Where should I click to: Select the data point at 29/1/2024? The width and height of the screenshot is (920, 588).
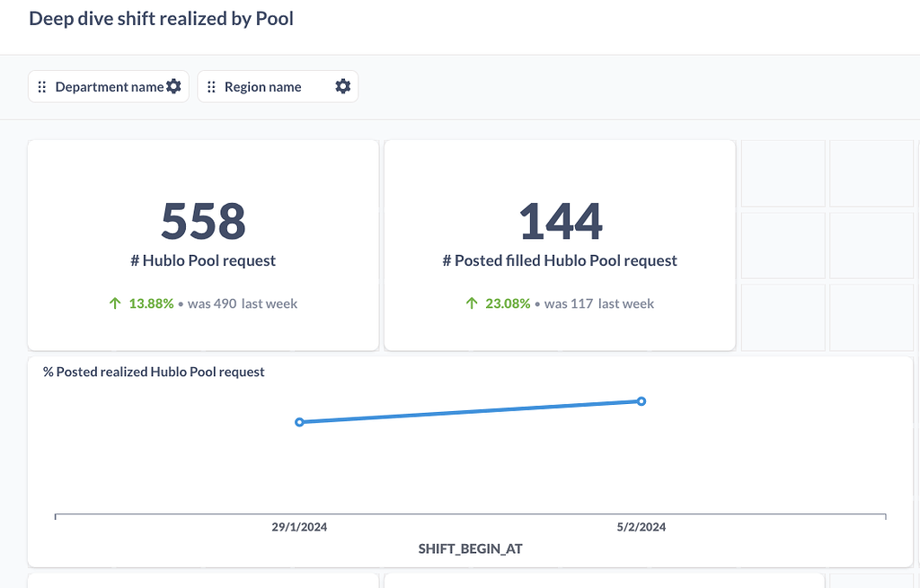click(299, 421)
